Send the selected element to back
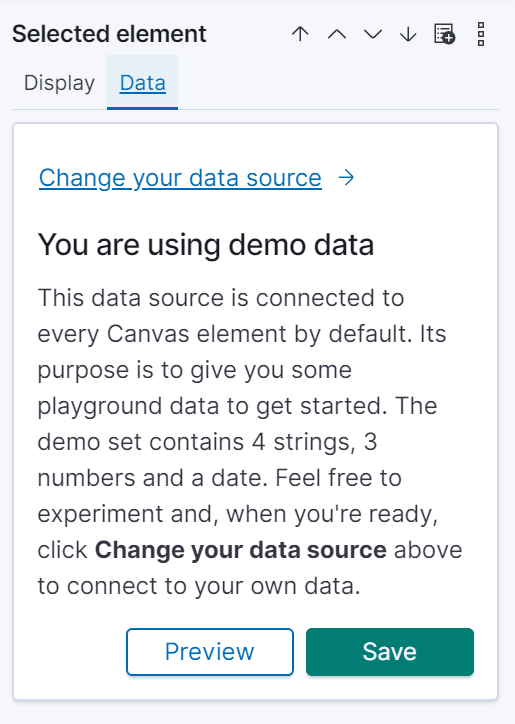Screen dimensions: 515x724 (x=408, y=34)
